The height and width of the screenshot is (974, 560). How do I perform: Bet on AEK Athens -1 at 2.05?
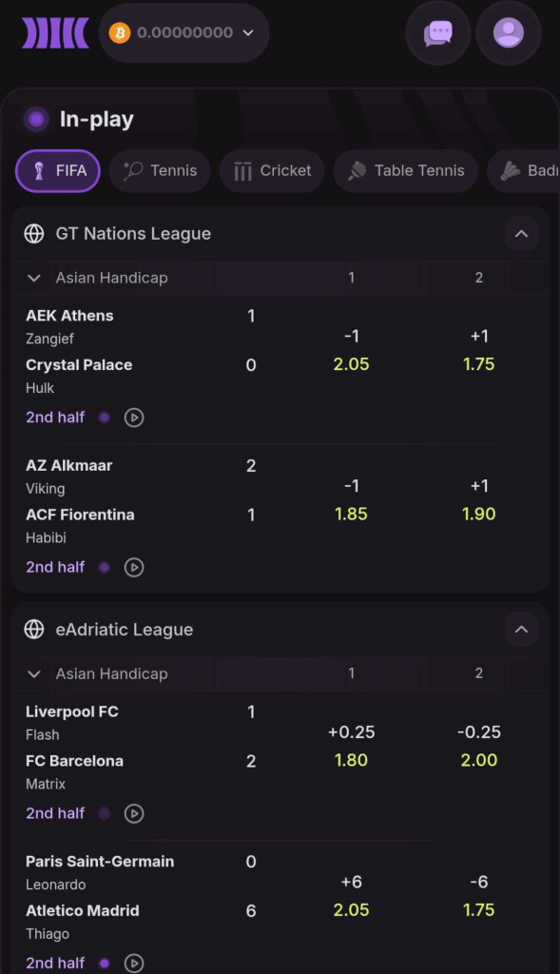tap(352, 350)
